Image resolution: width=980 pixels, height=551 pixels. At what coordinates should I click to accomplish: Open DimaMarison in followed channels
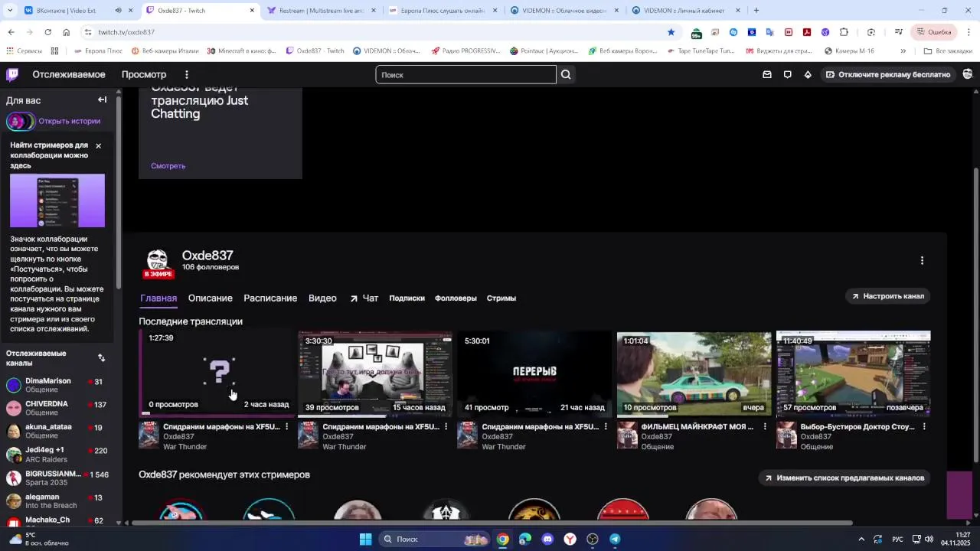[x=57, y=385]
